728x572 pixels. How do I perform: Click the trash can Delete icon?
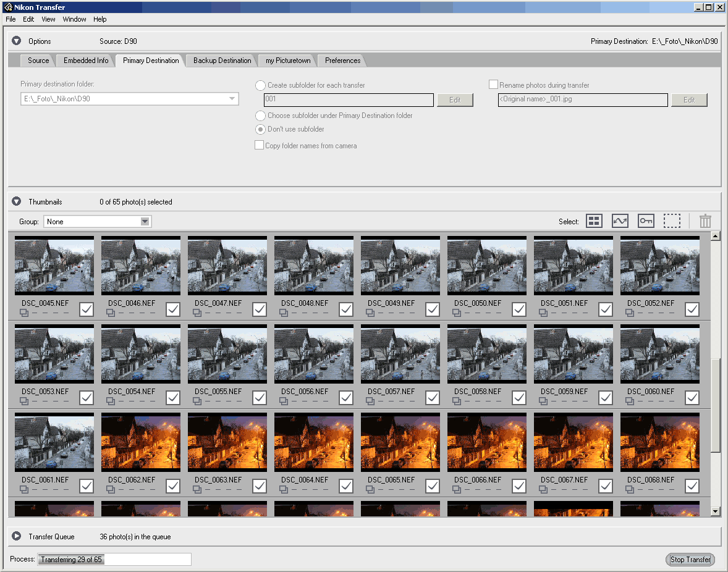(x=705, y=221)
